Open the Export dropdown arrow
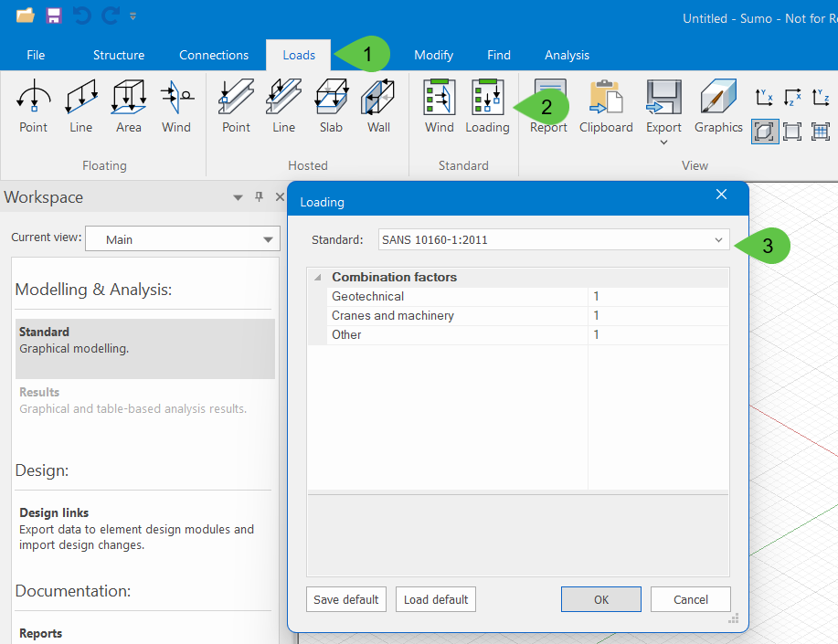The width and height of the screenshot is (838, 644). [663, 143]
